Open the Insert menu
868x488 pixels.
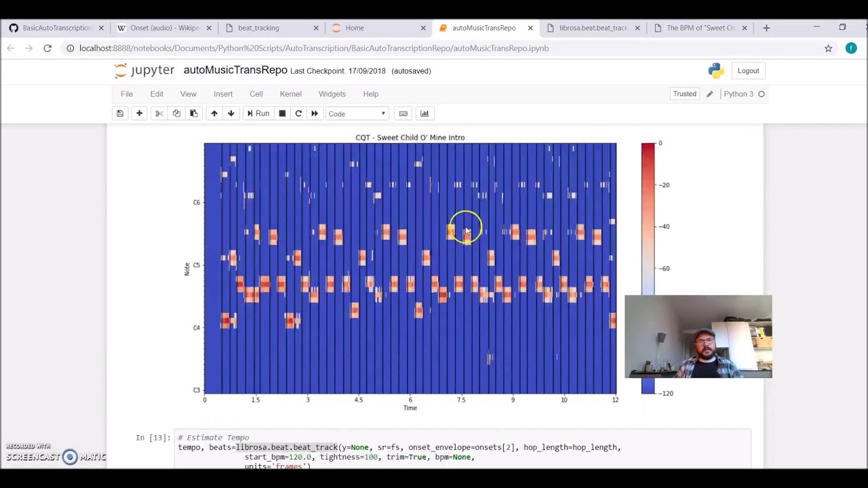coord(223,94)
